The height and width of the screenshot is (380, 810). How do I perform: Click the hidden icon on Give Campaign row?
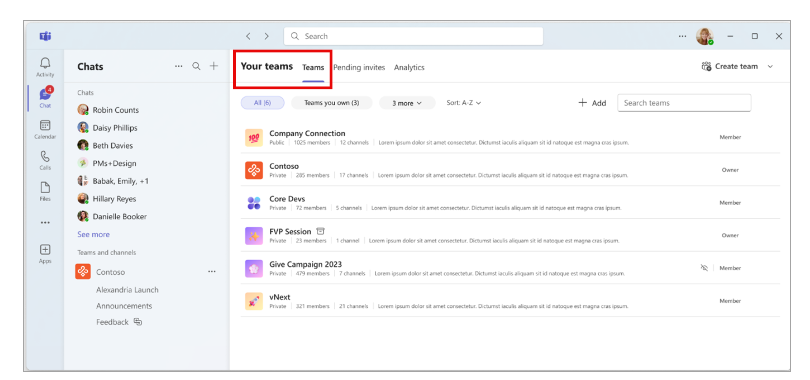point(704,268)
